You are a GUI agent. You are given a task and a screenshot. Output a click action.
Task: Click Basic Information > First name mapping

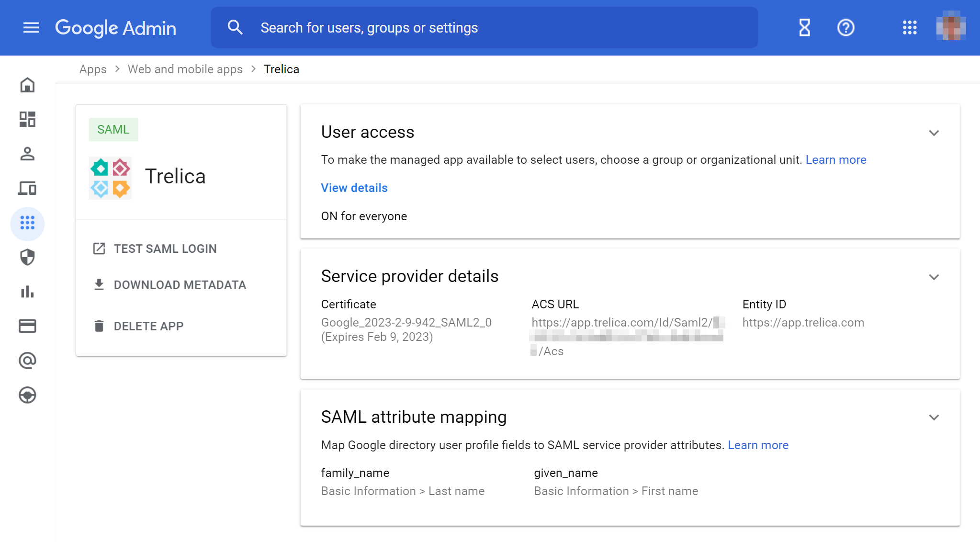[616, 491]
